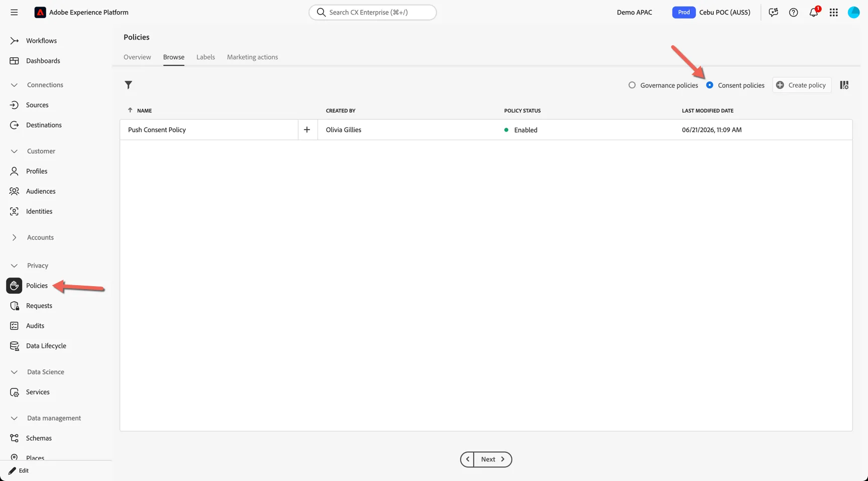The image size is (868, 481).
Task: Switch to the Labels tab
Action: click(205, 57)
